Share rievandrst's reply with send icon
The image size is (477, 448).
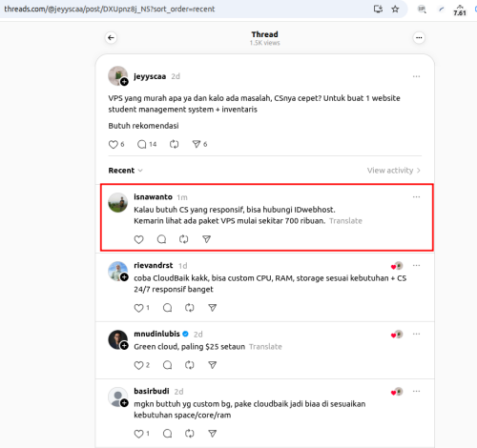click(x=213, y=308)
